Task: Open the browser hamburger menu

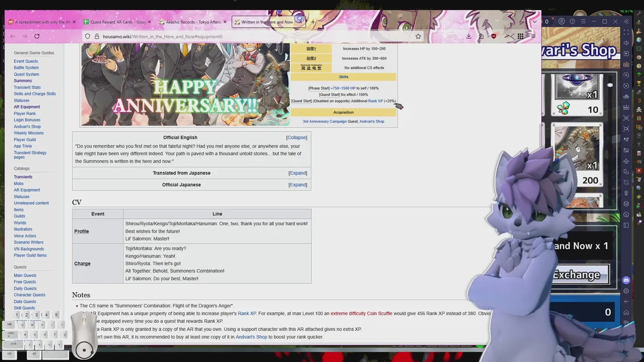Action: pyautogui.click(x=533, y=36)
